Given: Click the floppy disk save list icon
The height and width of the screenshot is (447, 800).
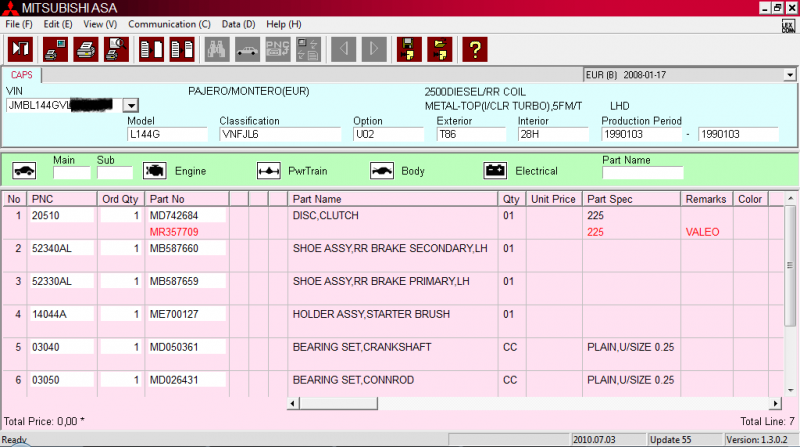Looking at the screenshot, I should pyautogui.click(x=409, y=49).
